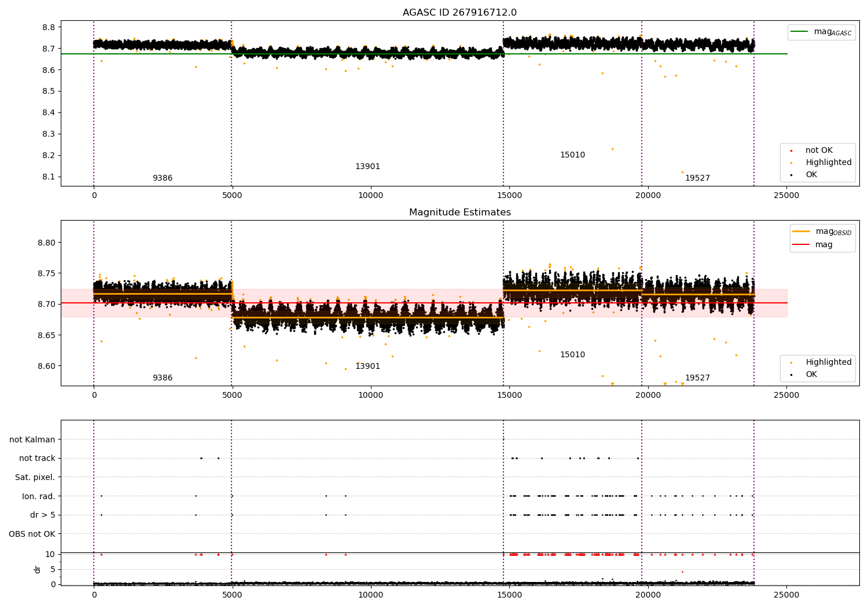Click the green line swatch in mag AGASC legend
The image size is (868, 608).
(x=800, y=32)
